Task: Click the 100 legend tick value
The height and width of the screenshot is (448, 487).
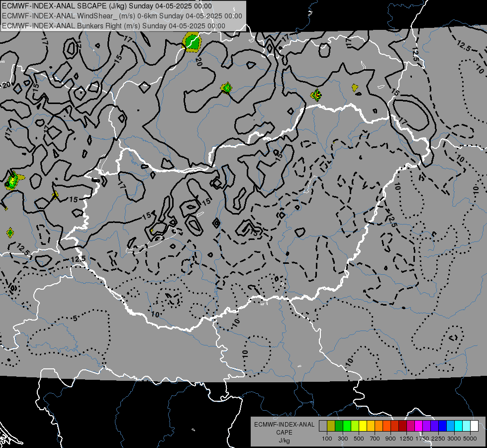Action: [x=327, y=439]
